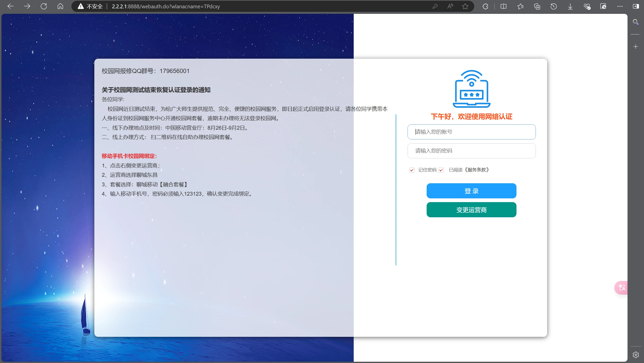This screenshot has width=644, height=363.
Task: Click the 登录 button
Action: (471, 191)
